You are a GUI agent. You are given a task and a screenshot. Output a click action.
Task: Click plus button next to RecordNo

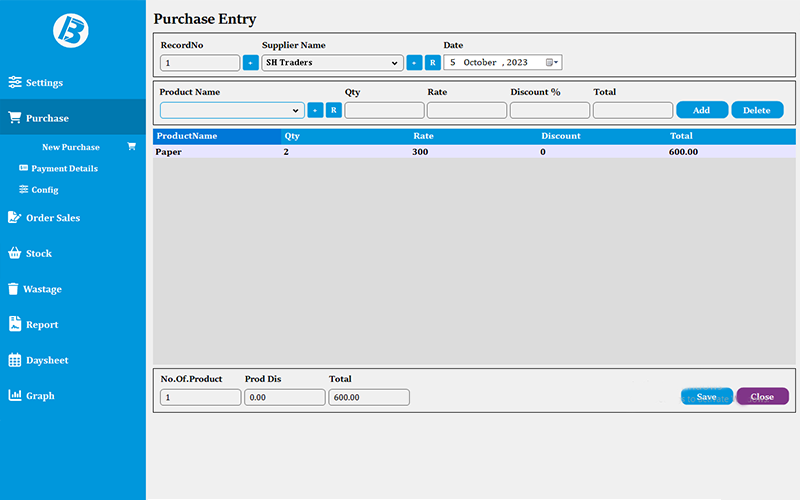coord(251,63)
